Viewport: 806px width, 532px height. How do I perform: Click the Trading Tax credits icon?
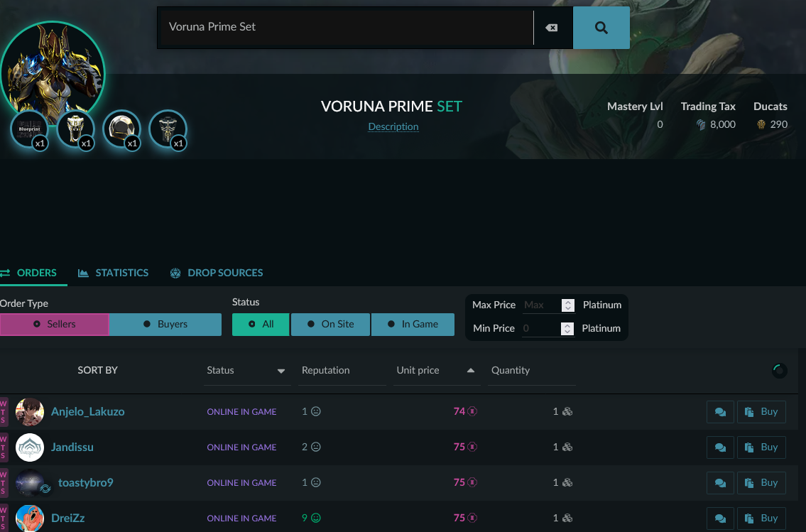point(701,124)
